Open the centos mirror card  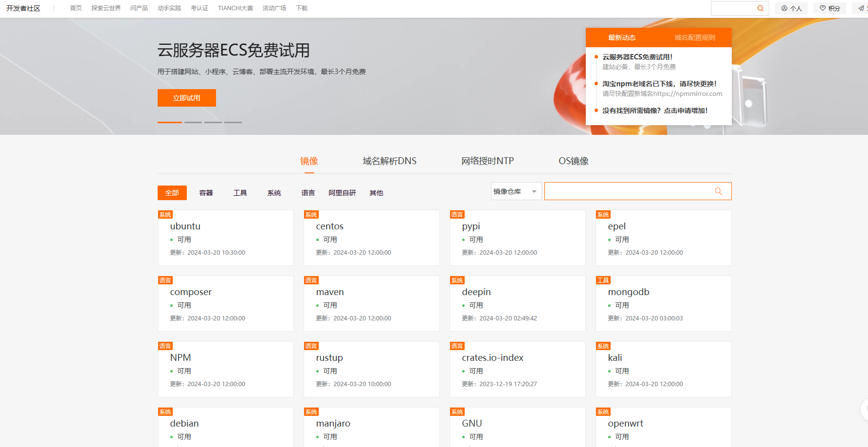[372, 238]
